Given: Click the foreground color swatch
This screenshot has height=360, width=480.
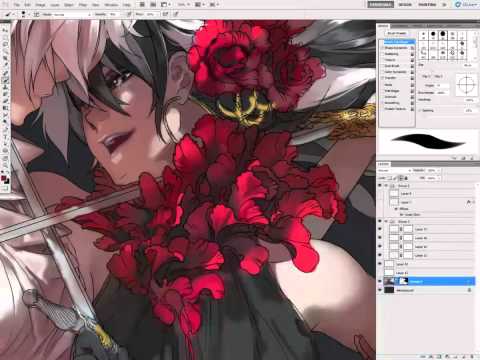Looking at the screenshot, I should tap(4, 178).
